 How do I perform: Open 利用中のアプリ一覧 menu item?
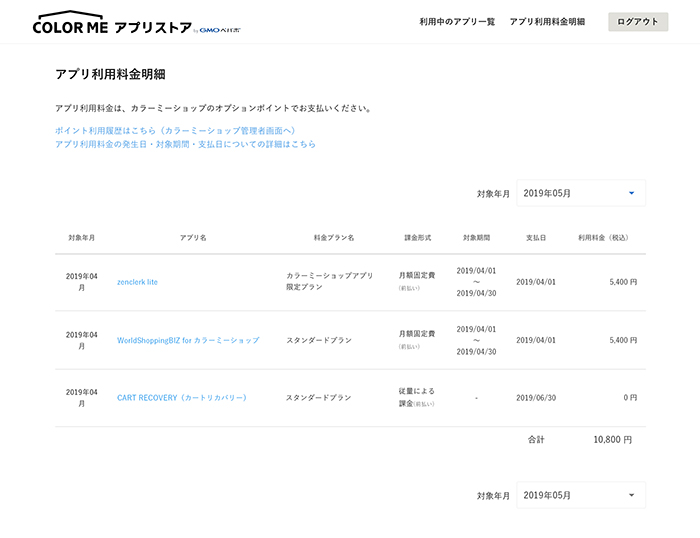457,21
